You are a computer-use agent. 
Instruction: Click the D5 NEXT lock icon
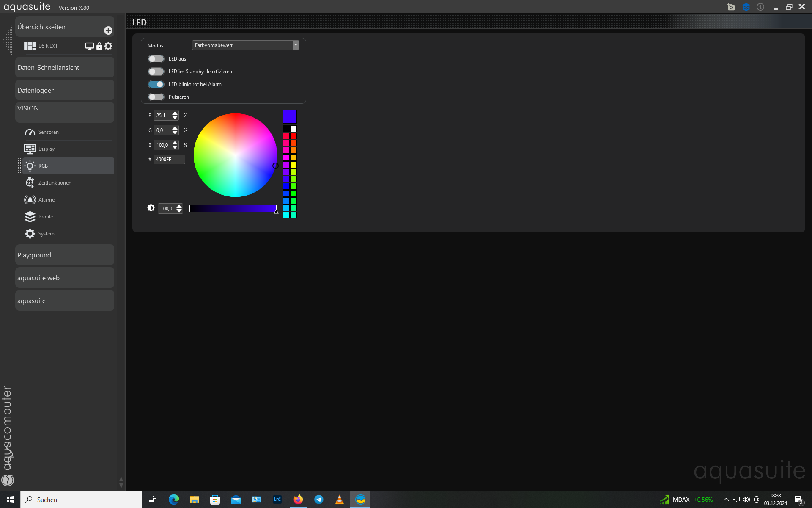click(99, 46)
